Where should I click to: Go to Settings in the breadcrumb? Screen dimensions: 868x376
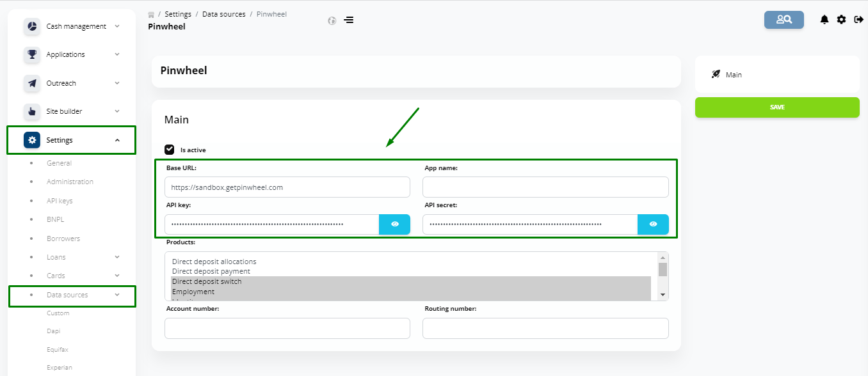tap(178, 14)
